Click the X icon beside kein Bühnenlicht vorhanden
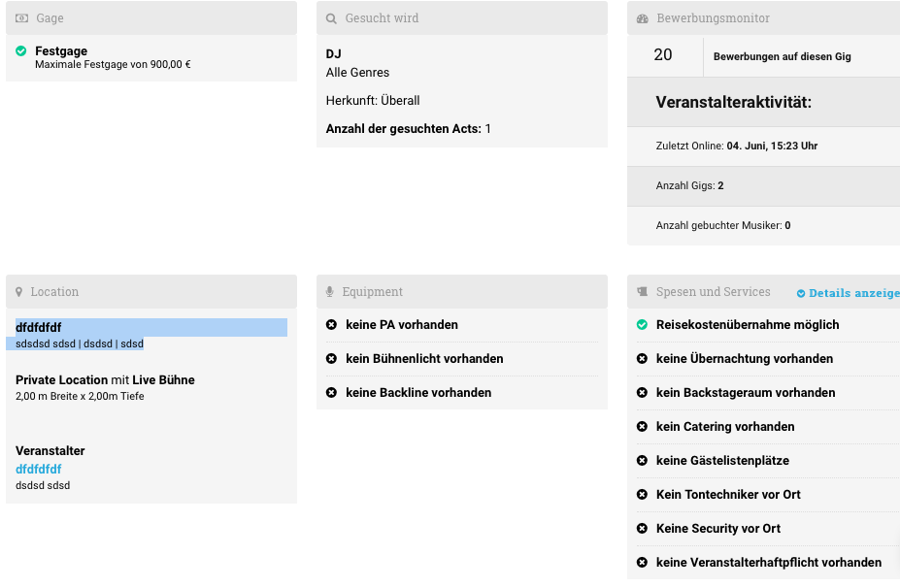900x588 pixels. (x=331, y=359)
